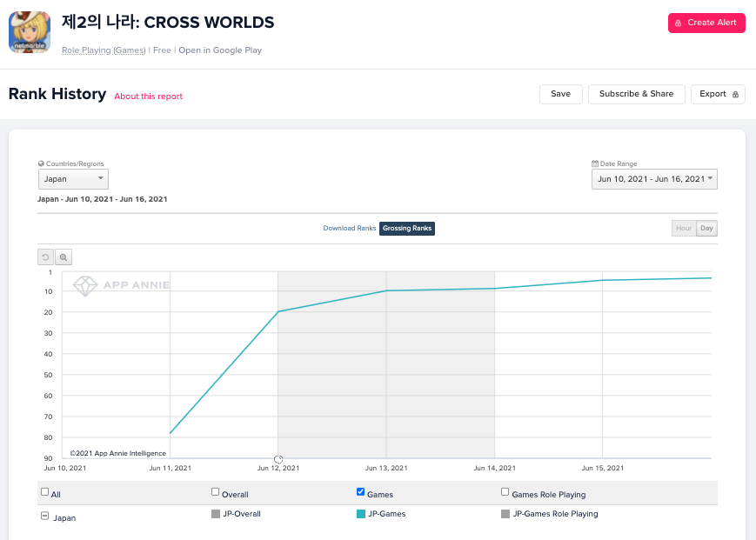Switch to Download Ranks tab
This screenshot has width=756, height=540.
click(350, 229)
